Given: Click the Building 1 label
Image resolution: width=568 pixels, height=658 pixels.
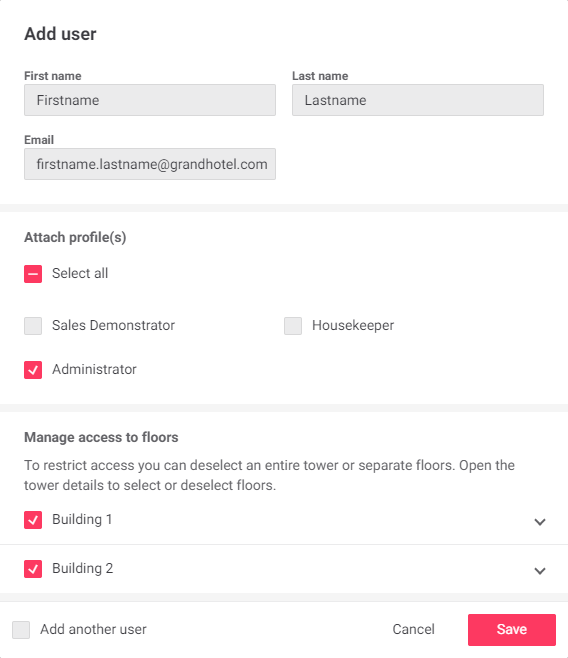Looking at the screenshot, I should coord(82,520).
